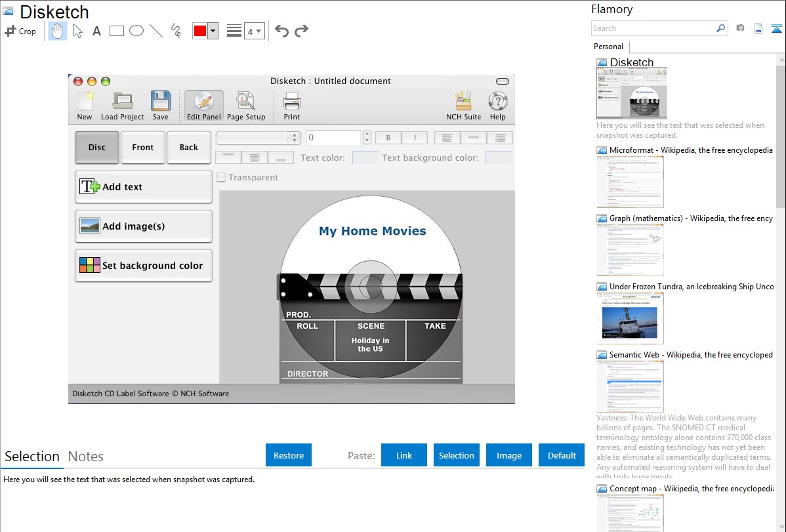Click the Default paste button

pos(562,455)
